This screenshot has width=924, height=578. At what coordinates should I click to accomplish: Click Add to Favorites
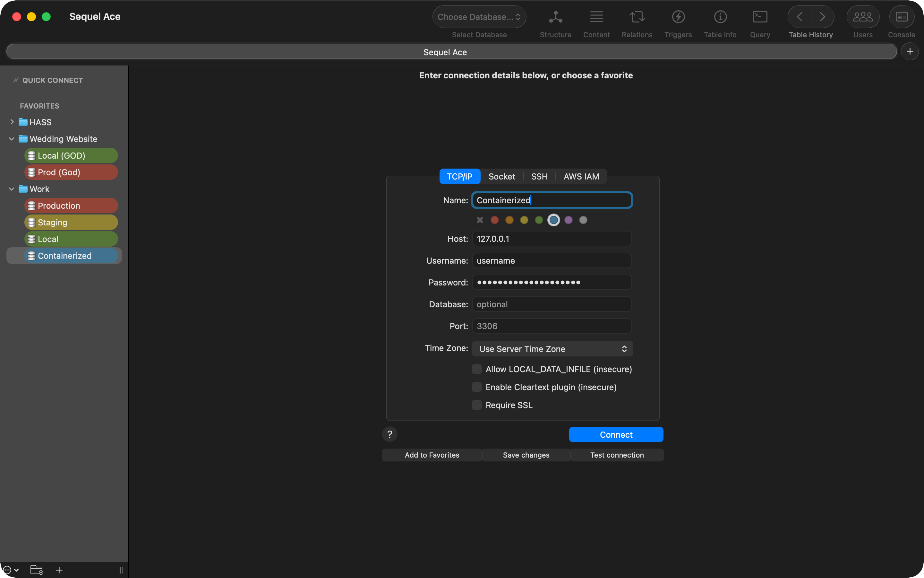click(x=432, y=455)
